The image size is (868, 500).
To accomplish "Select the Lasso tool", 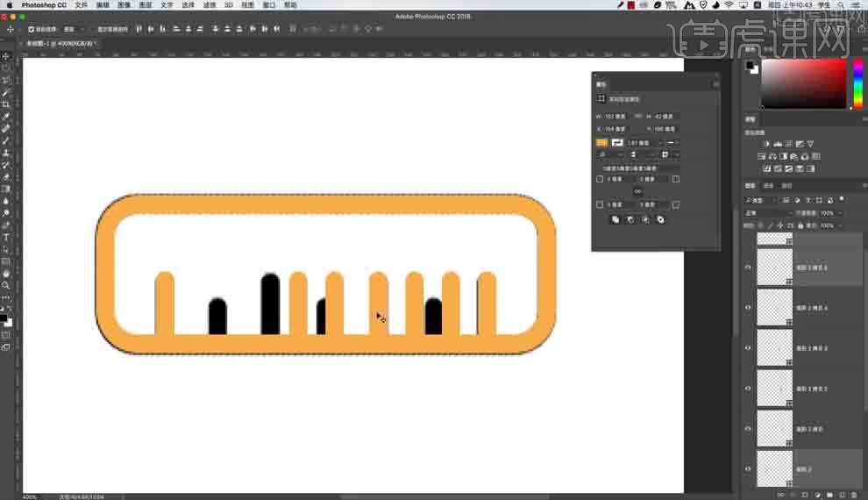I will point(6,81).
